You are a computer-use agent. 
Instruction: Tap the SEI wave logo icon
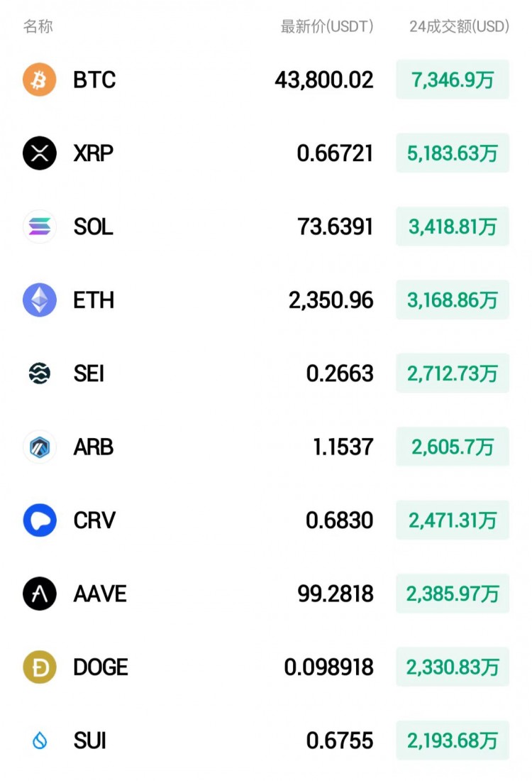click(39, 373)
